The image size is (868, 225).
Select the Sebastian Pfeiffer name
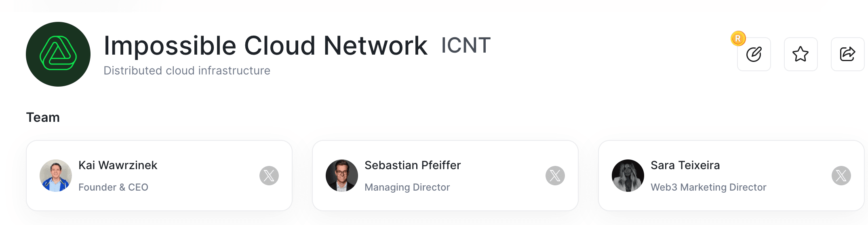pos(413,165)
